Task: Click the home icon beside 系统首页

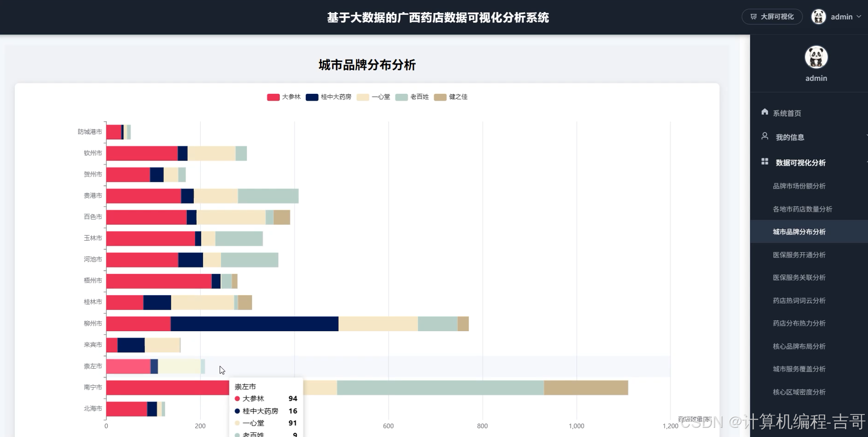Action: [x=765, y=112]
